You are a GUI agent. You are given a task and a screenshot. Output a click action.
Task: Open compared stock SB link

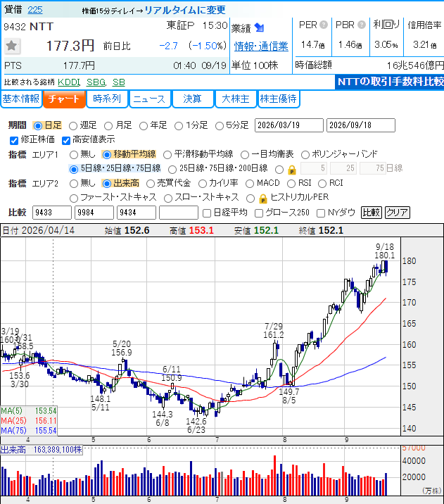coord(118,82)
